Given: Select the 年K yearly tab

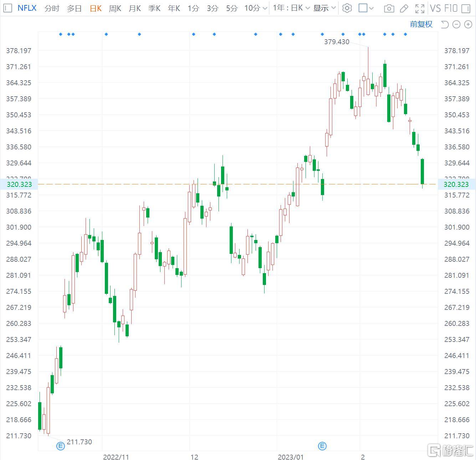Looking at the screenshot, I should (x=174, y=8).
